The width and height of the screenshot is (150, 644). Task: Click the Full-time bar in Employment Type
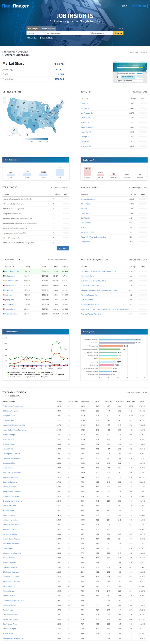87,171
